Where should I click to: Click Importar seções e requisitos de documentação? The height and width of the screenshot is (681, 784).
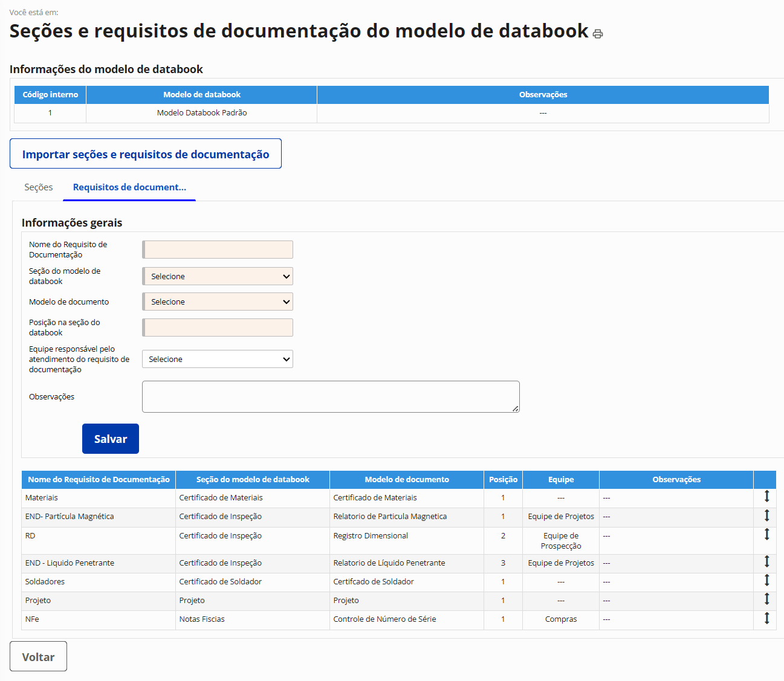click(146, 154)
